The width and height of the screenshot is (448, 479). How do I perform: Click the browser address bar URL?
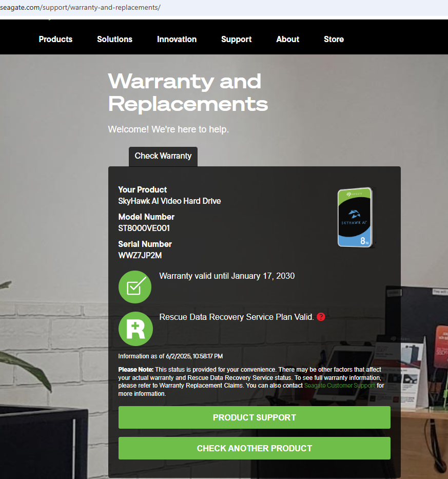click(x=81, y=7)
